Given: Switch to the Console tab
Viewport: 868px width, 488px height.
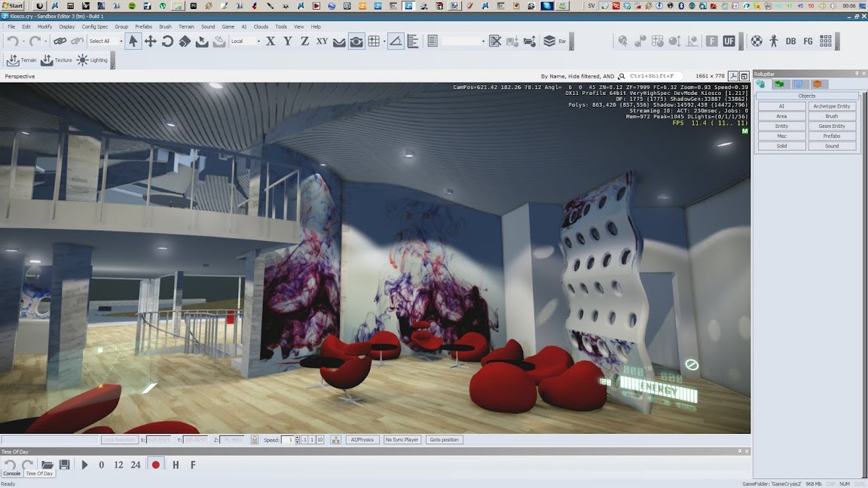Looking at the screenshot, I should point(12,474).
